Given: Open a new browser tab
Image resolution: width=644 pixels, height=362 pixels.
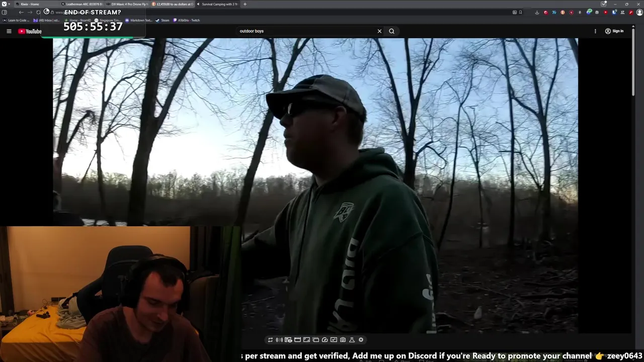Looking at the screenshot, I should click(245, 4).
